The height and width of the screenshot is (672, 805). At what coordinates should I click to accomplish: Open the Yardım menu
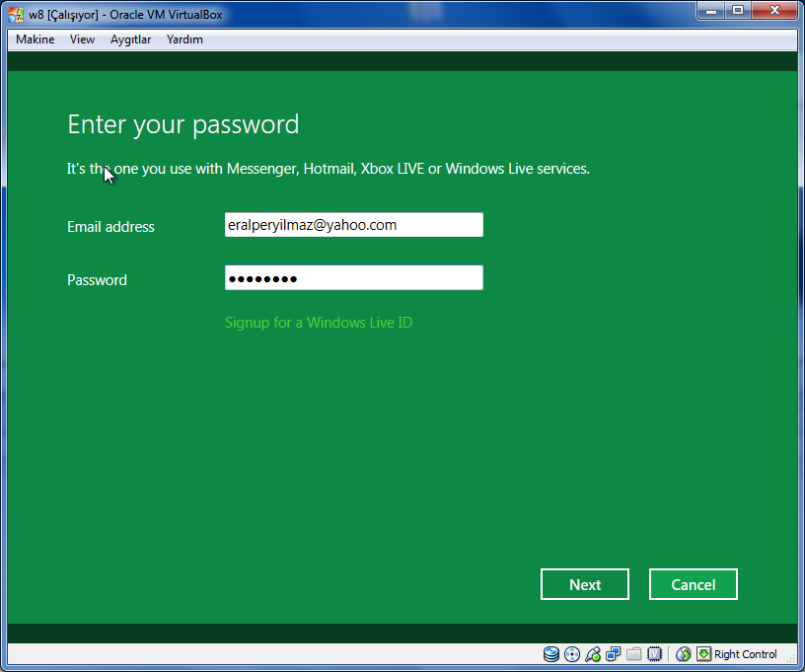[184, 39]
